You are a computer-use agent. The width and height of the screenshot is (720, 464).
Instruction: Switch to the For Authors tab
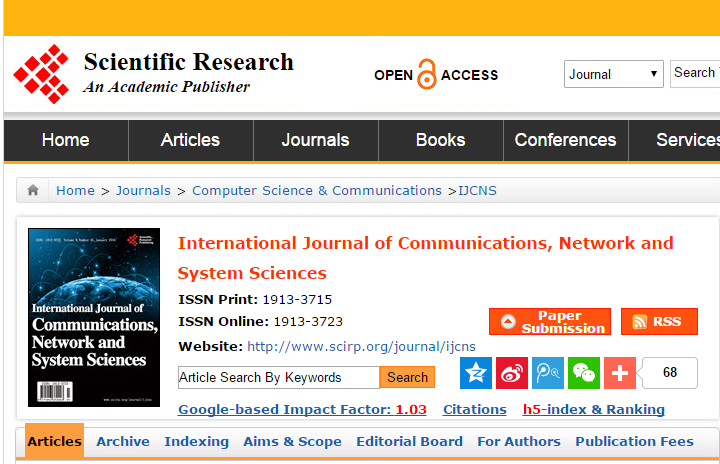(x=519, y=441)
